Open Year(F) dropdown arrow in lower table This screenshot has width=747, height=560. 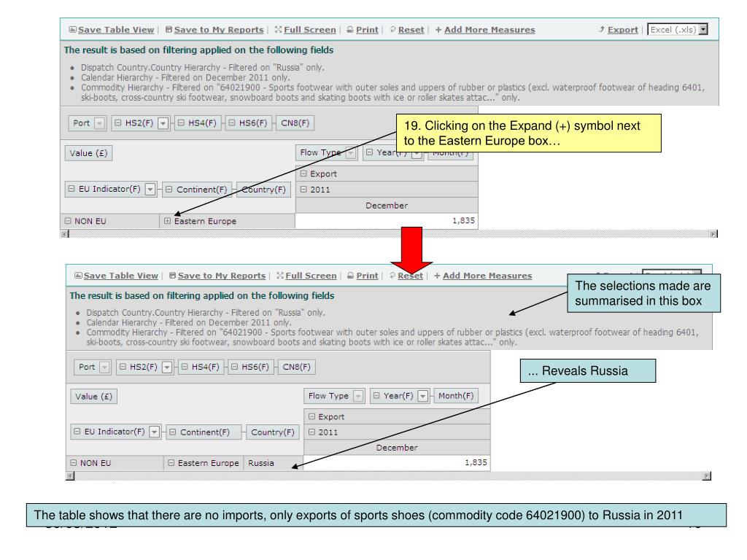tap(422, 396)
